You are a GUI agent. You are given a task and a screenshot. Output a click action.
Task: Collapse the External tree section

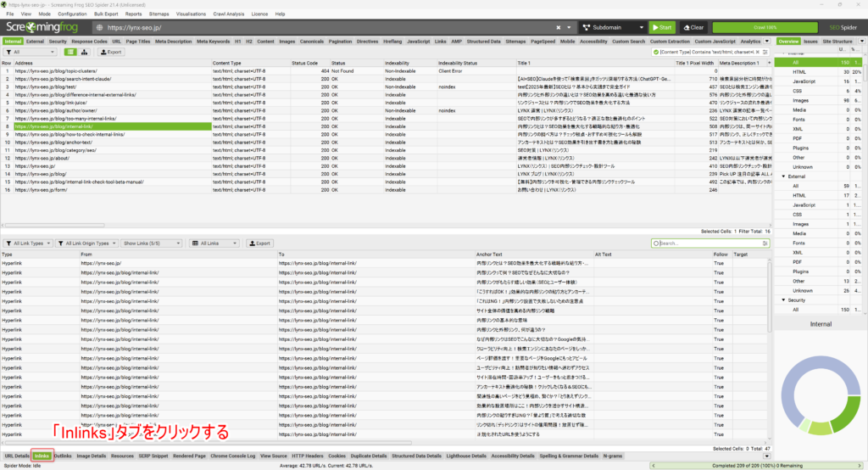click(x=783, y=176)
